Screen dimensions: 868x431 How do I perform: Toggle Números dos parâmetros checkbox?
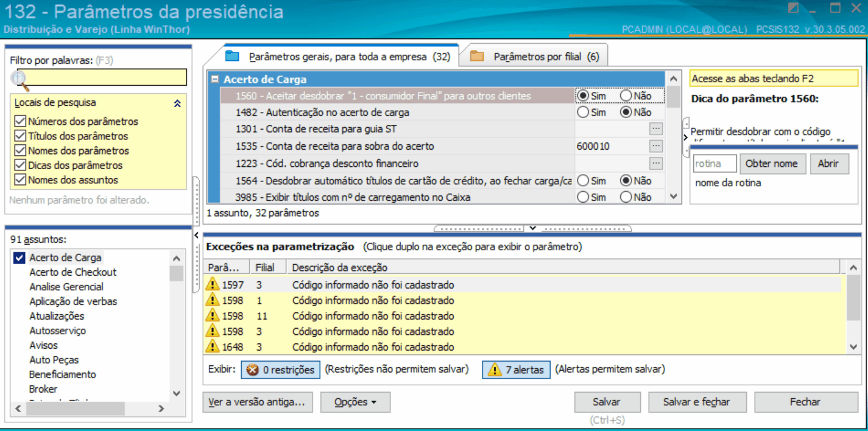(20, 121)
